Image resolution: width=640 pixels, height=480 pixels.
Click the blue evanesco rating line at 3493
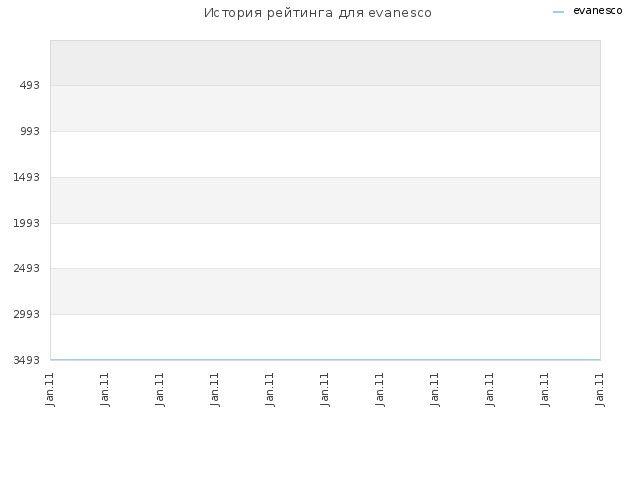[x=325, y=360]
